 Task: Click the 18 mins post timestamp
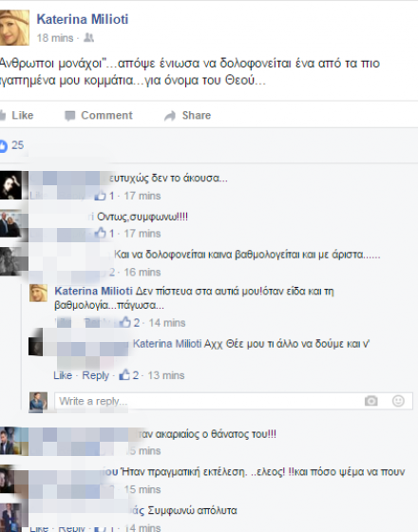point(55,38)
